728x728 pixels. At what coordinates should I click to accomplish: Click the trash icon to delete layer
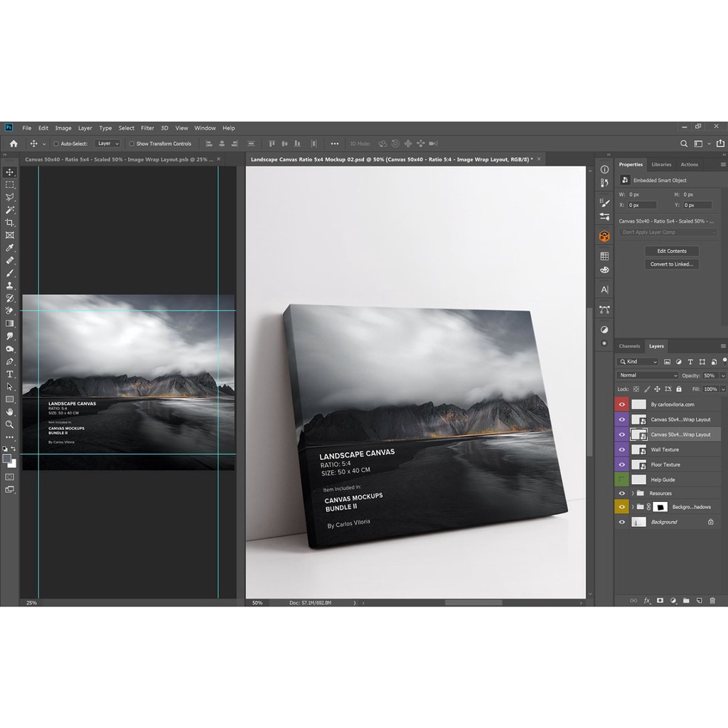coord(712,601)
